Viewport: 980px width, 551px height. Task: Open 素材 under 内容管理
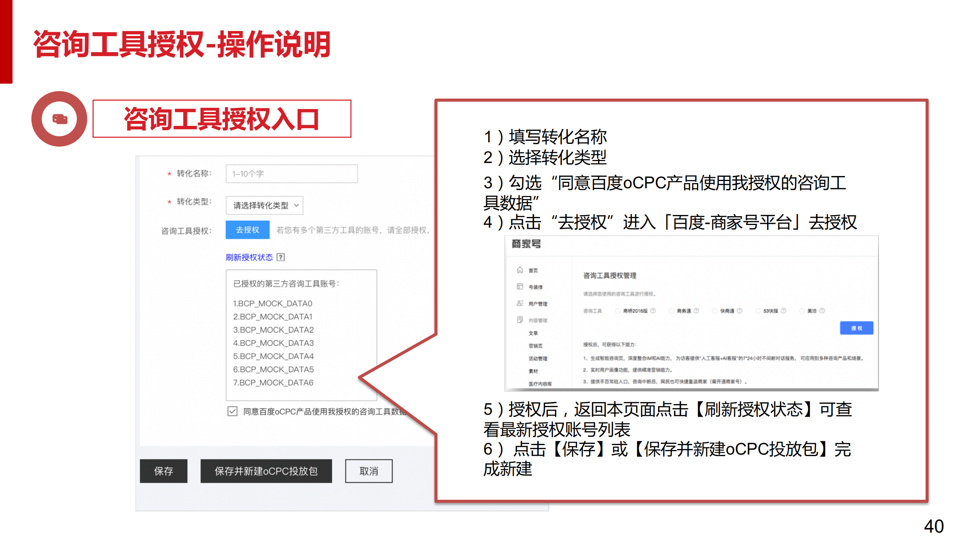coord(533,371)
